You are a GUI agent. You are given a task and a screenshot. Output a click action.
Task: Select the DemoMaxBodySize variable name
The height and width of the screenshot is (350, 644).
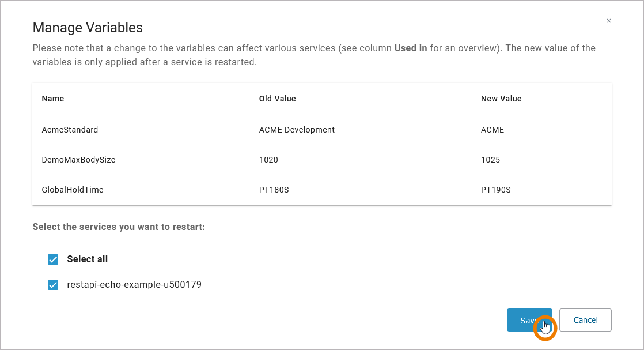(78, 160)
